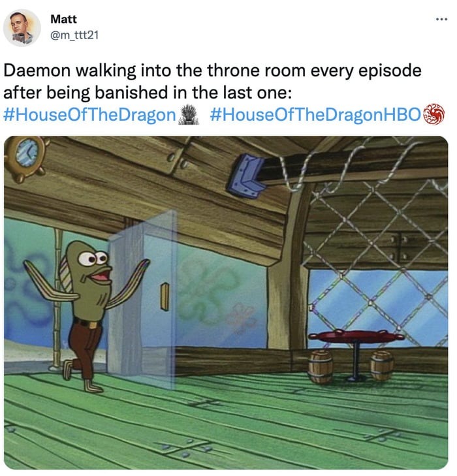Open the SpongeBob meme image attachment
Viewport: 457px width, 476px height.
point(226,303)
